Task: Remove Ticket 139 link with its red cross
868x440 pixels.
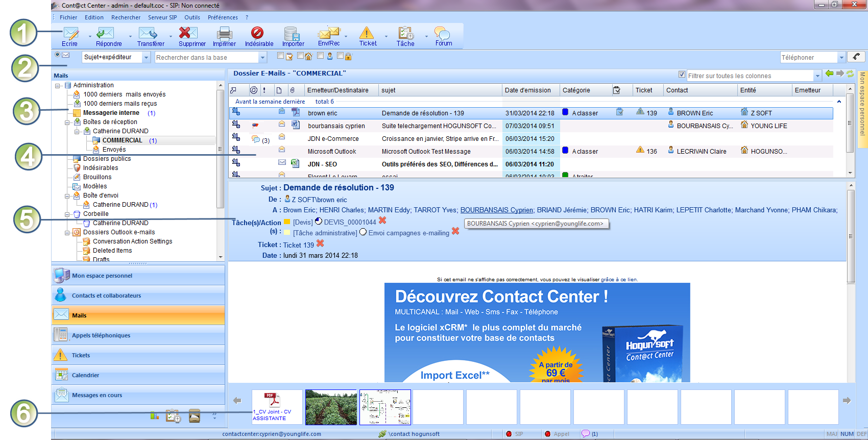Action: tap(320, 243)
